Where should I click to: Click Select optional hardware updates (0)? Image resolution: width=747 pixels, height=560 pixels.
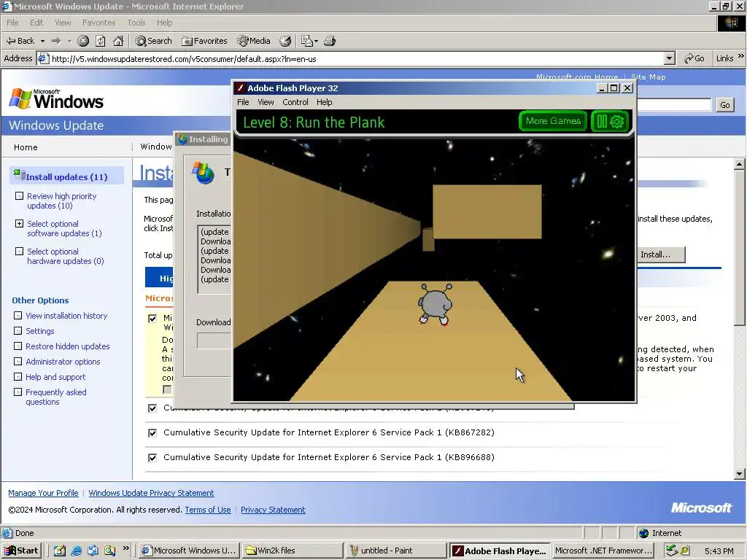[65, 256]
